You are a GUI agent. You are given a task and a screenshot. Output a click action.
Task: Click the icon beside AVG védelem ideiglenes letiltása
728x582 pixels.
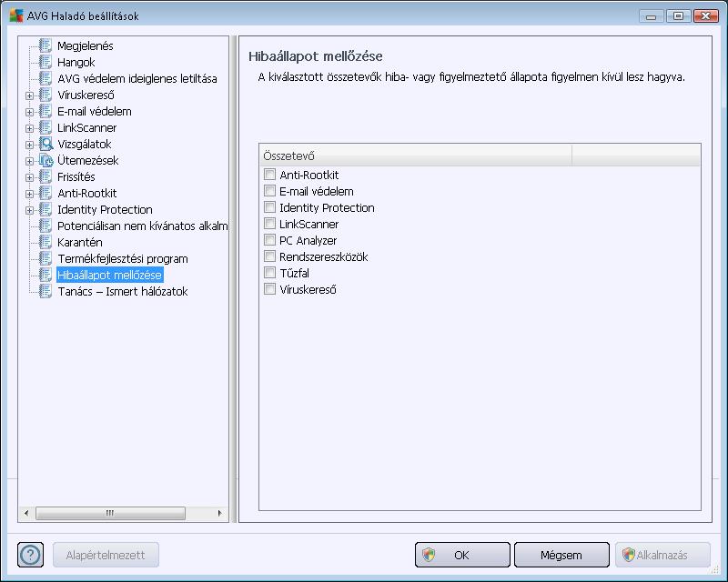coord(45,78)
